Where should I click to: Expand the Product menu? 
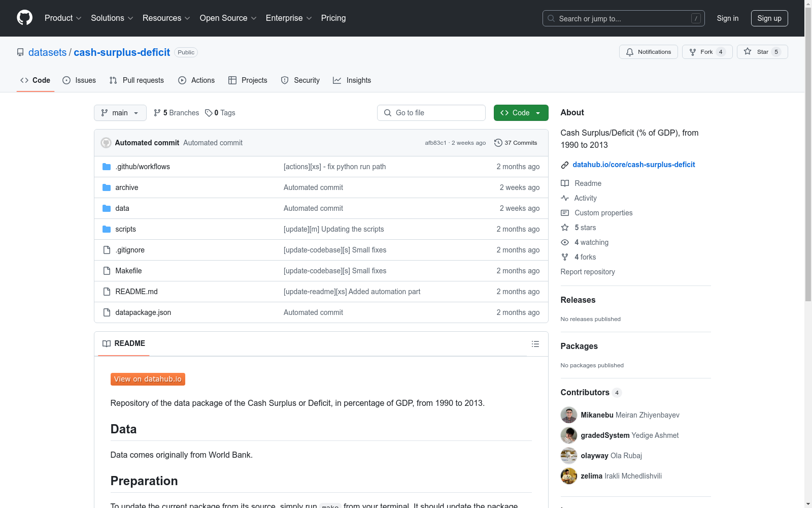pyautogui.click(x=63, y=18)
